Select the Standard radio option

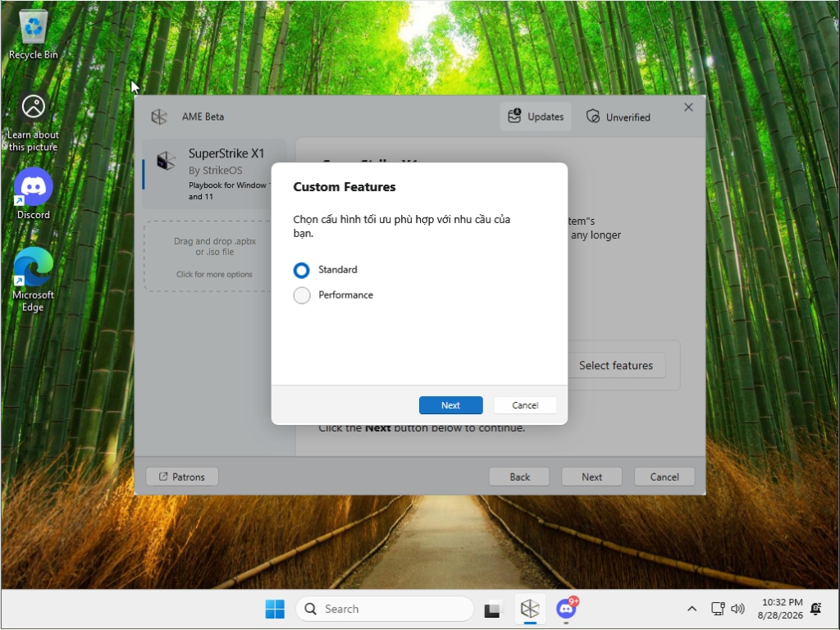pos(302,270)
